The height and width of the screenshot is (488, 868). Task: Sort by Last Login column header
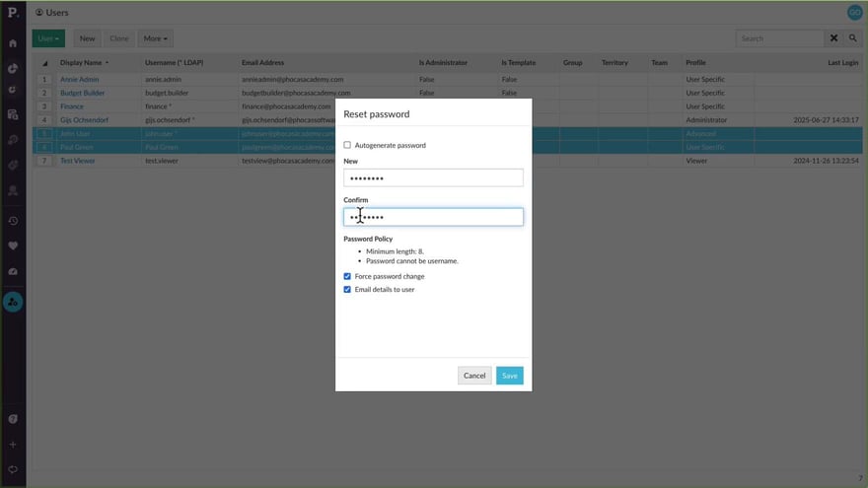click(842, 62)
